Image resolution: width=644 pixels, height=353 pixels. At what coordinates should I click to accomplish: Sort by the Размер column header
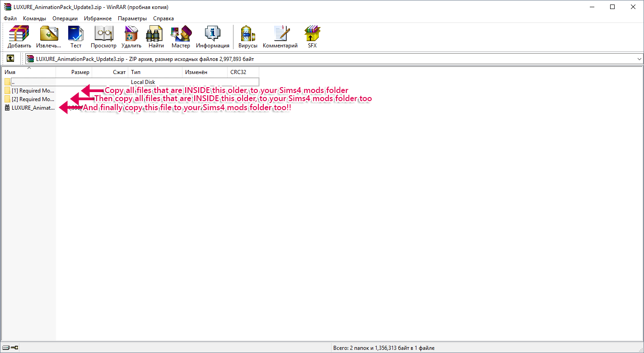(x=74, y=72)
